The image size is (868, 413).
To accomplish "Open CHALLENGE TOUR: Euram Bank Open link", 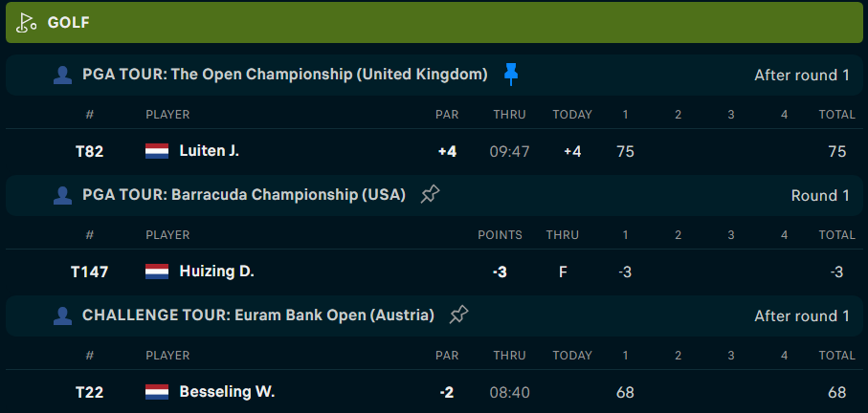I will click(x=258, y=315).
